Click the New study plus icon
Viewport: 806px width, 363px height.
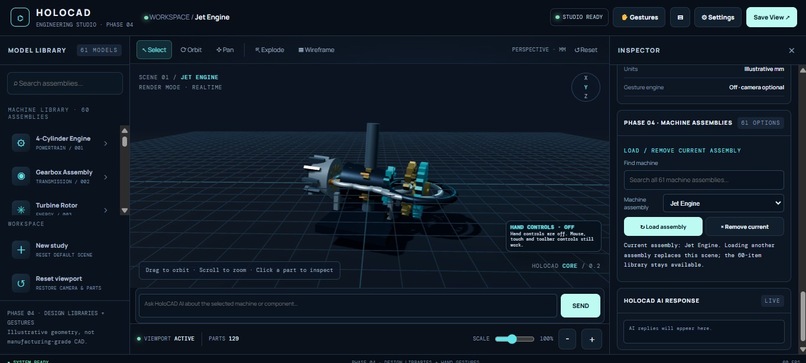pos(21,250)
